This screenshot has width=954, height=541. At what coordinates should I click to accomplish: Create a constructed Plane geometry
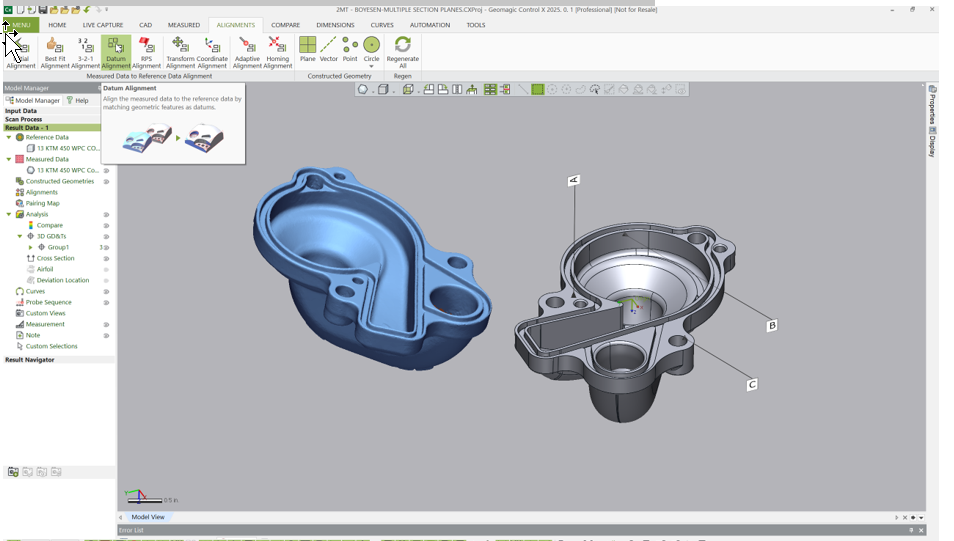click(x=307, y=49)
